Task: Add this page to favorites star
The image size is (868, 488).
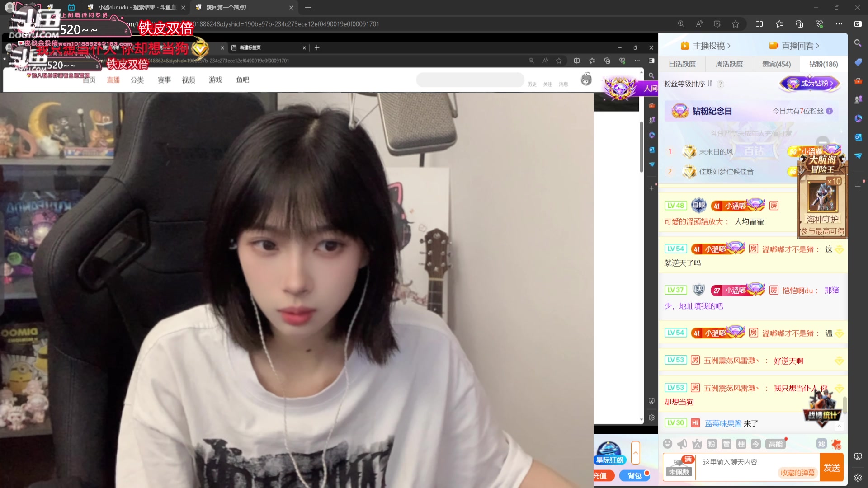Action: (736, 24)
